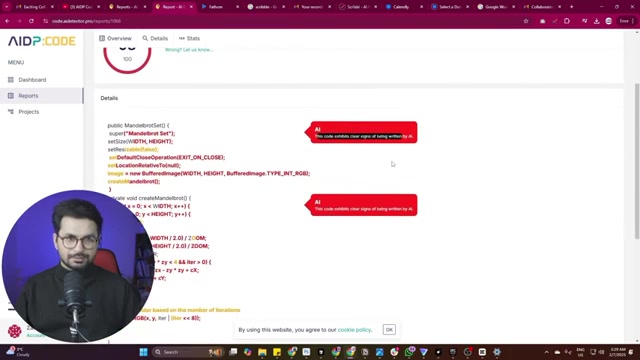Open the Stats tab
The image size is (640, 360).
(189, 38)
